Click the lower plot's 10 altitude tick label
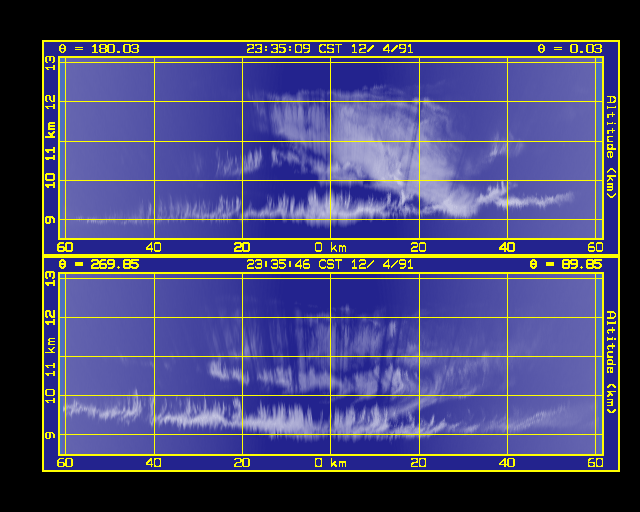The width and height of the screenshot is (640, 512). coord(50,396)
